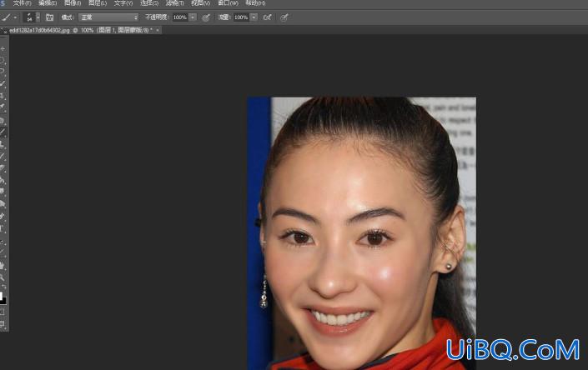Select the Crop tool
This screenshot has width=588, height=370.
coord(3,96)
